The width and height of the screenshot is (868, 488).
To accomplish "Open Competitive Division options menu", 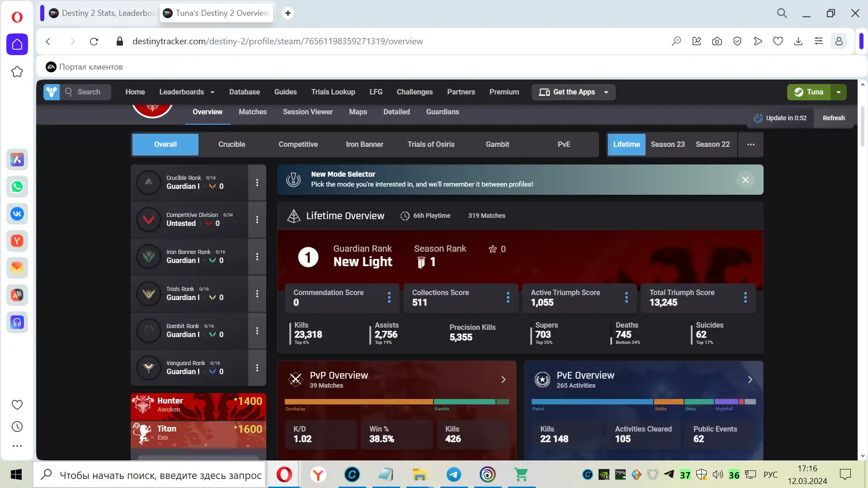I will coord(257,220).
